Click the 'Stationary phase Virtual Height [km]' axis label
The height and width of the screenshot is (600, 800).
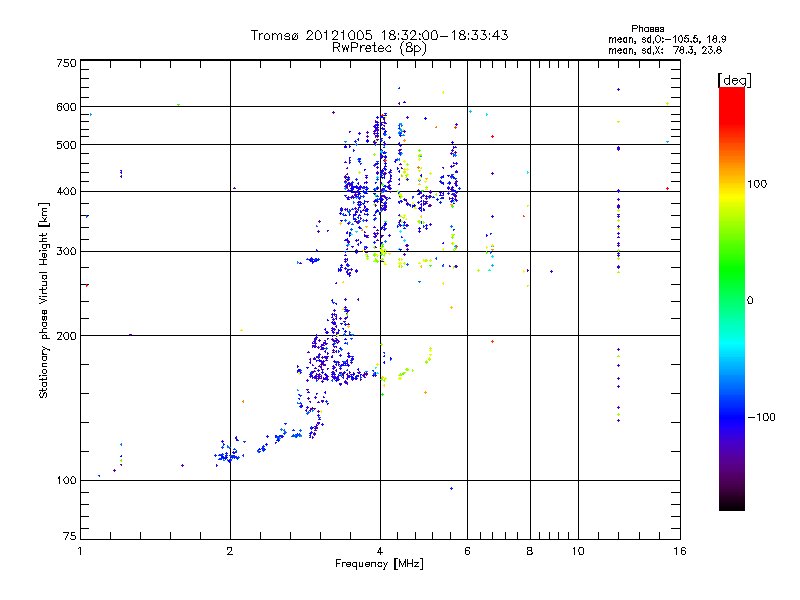(x=43, y=300)
